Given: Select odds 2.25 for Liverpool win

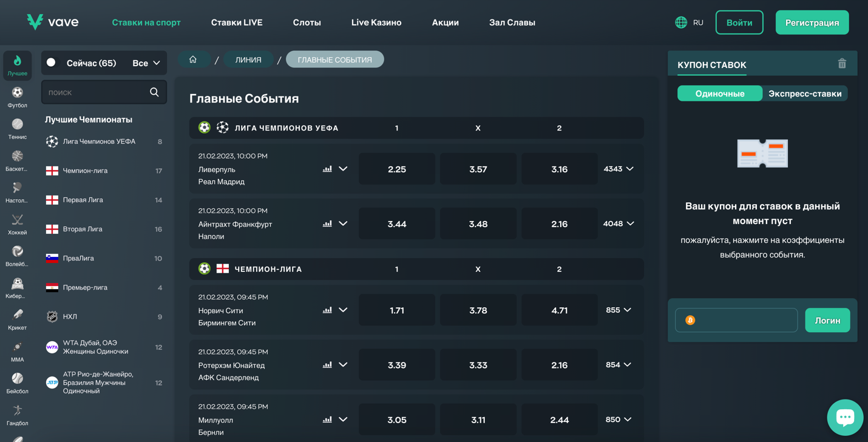Looking at the screenshot, I should [396, 169].
